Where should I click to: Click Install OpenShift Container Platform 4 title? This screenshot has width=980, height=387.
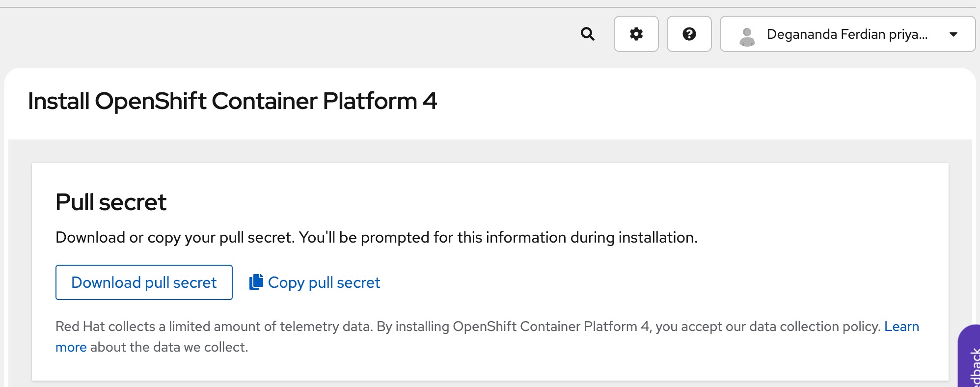coord(232,101)
